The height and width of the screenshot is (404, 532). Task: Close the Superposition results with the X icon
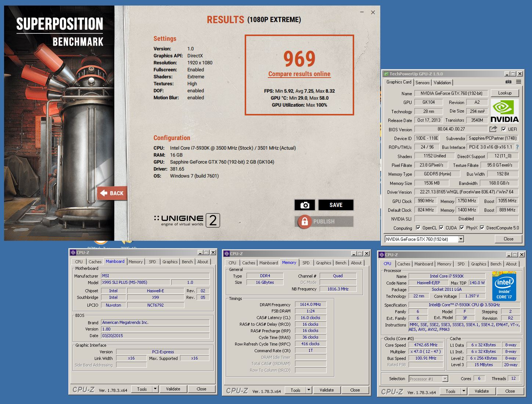(x=373, y=12)
